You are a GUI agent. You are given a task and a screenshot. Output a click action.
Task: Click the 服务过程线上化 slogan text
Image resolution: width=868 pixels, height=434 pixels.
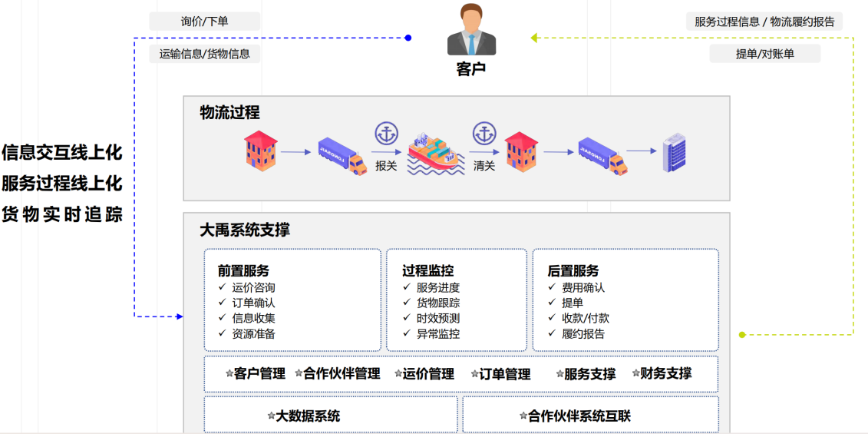[x=61, y=184]
